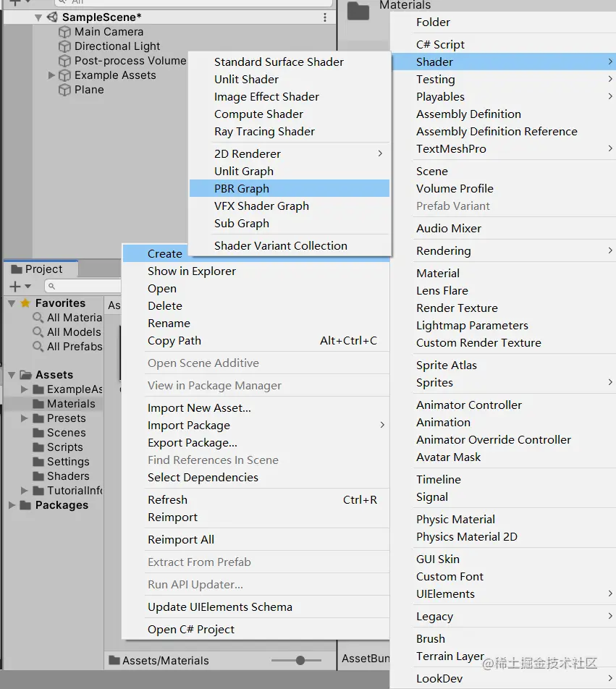
Task: Select Unlit Graph option
Action: (290, 172)
